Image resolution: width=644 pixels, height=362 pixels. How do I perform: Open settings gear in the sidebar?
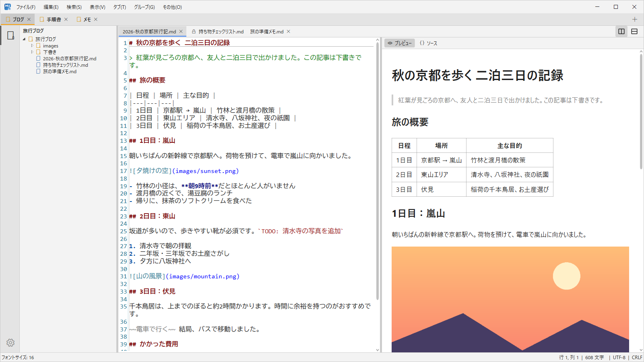(10, 343)
